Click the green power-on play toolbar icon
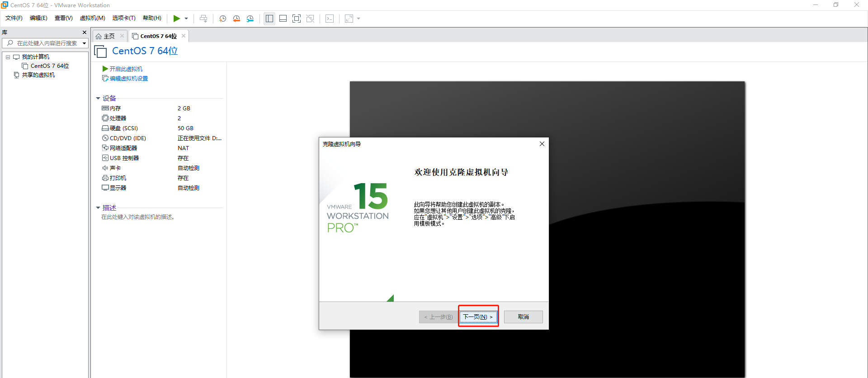This screenshot has width=868, height=378. (x=176, y=19)
